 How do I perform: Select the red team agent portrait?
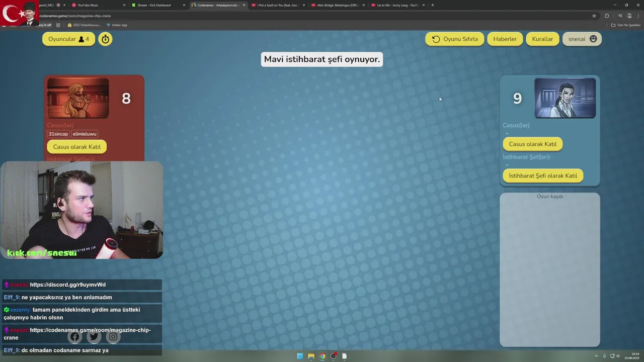(x=78, y=98)
